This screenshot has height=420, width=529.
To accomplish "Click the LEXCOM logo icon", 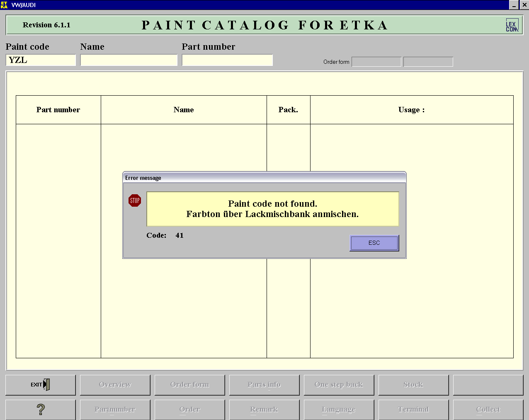I will (x=512, y=25).
